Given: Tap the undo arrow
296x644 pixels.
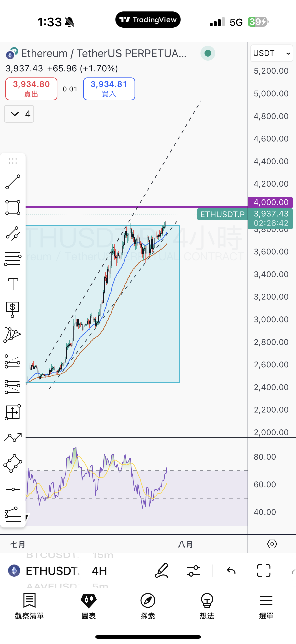Looking at the screenshot, I should pyautogui.click(x=231, y=571).
